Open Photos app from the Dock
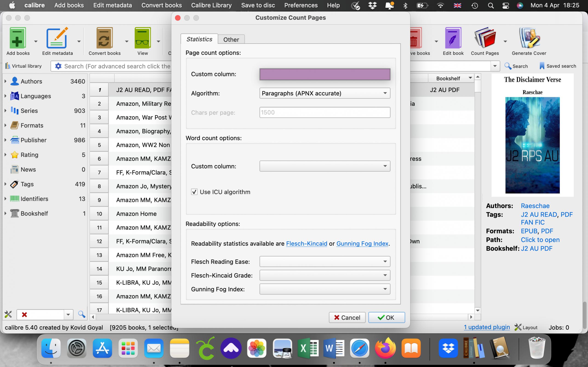This screenshot has width=588, height=367. click(x=257, y=348)
